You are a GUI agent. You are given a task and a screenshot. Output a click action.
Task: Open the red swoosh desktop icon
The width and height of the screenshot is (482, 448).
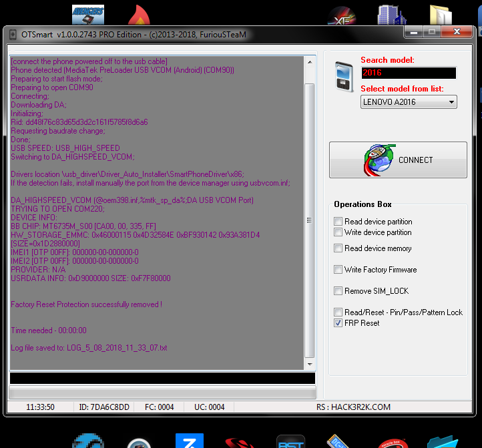[239, 443]
